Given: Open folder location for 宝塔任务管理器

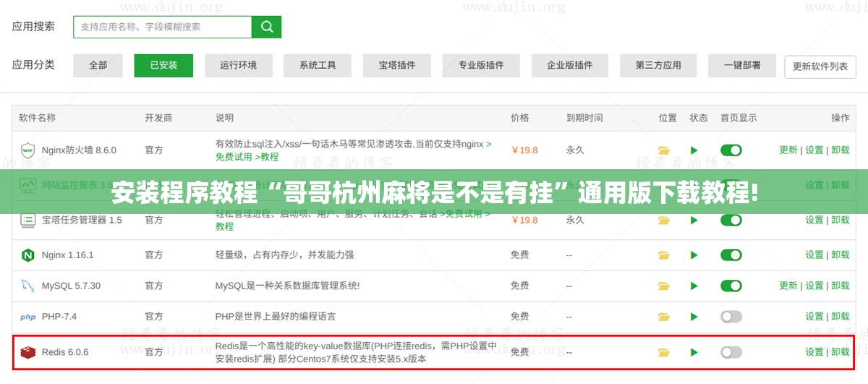Looking at the screenshot, I should point(664,220).
